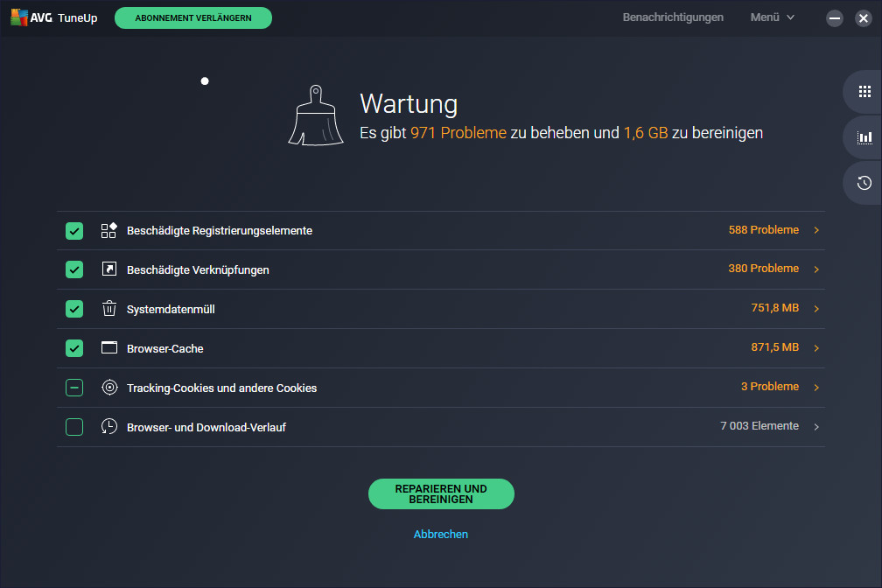This screenshot has width=882, height=588.
Task: Expand Browser-Cache details using its arrow
Action: [x=816, y=348]
